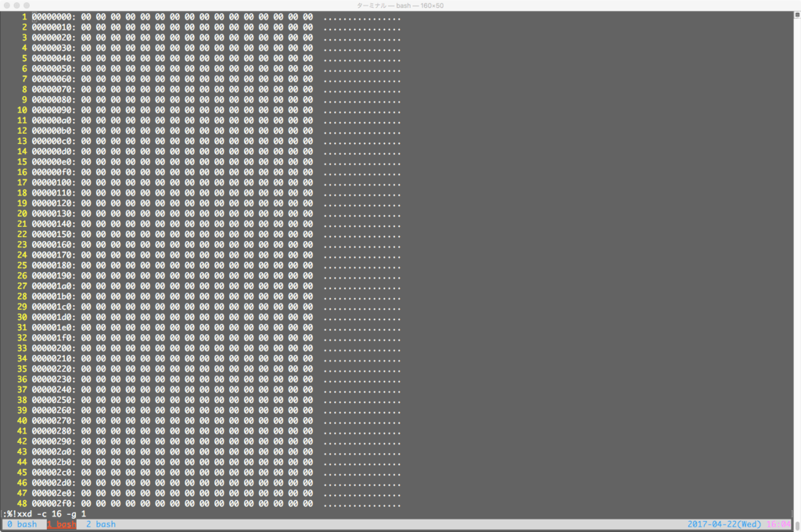801x532 pixels.
Task: Click offset 00000050: on line 6
Action: [54, 69]
